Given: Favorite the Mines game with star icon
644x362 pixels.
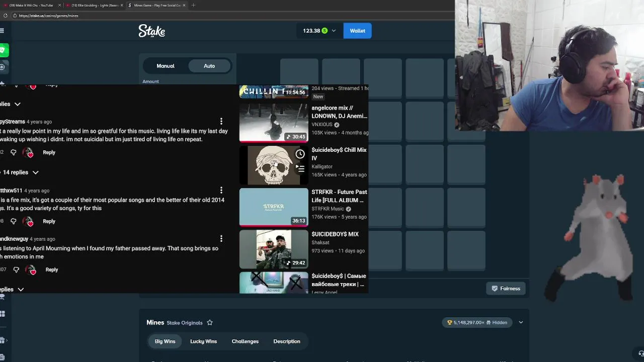Looking at the screenshot, I should [x=210, y=323].
